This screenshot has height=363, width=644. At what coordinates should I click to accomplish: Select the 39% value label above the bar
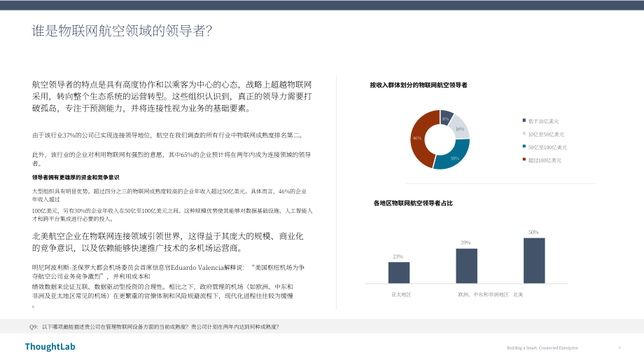coord(465,242)
